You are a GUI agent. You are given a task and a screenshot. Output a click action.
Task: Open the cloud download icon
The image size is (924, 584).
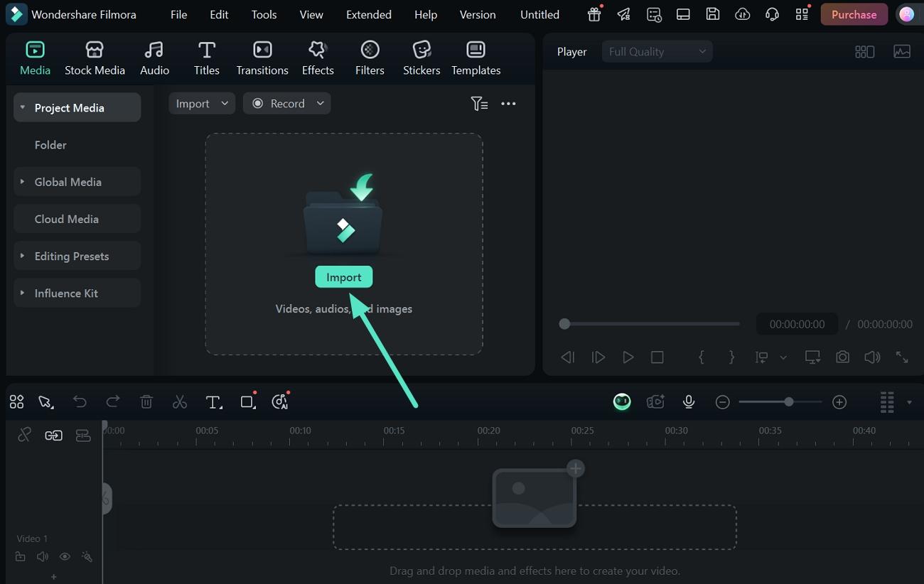click(742, 14)
